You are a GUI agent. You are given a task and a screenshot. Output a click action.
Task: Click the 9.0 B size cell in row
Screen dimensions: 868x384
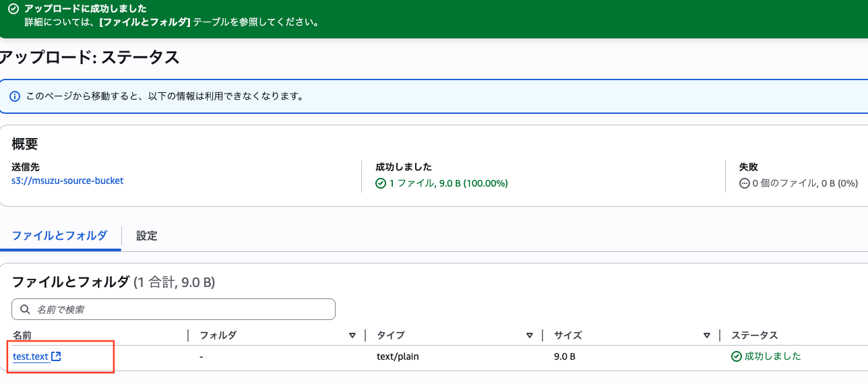click(x=564, y=356)
